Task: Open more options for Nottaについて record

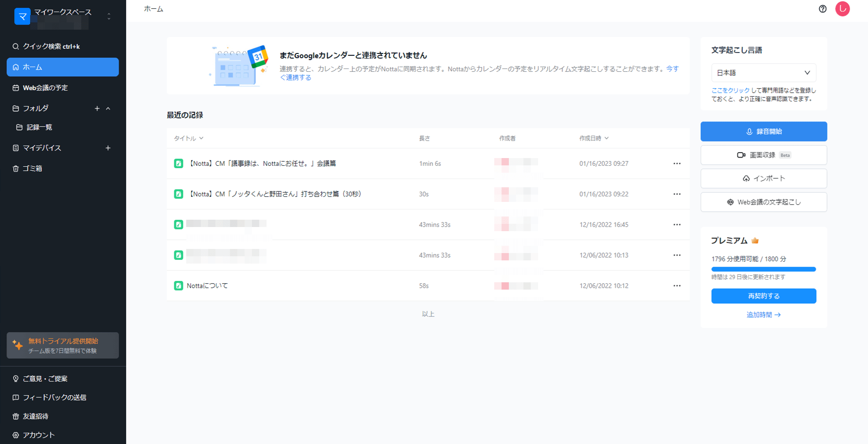Action: (x=677, y=286)
